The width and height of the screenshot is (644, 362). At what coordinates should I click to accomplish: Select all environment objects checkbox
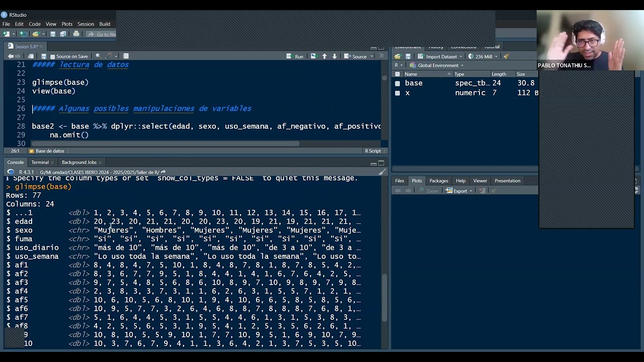(x=397, y=74)
